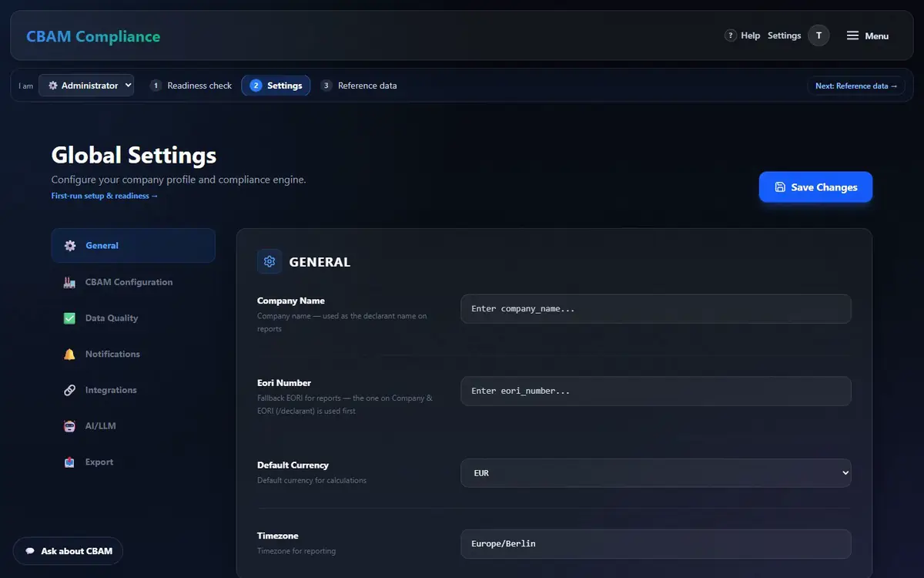This screenshot has width=924, height=578.
Task: Open the General settings section
Action: (x=133, y=246)
